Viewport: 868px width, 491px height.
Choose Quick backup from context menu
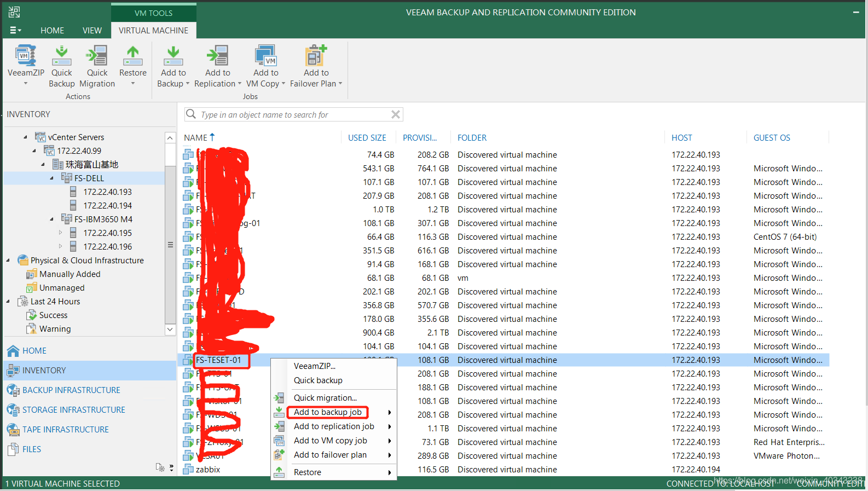point(318,380)
